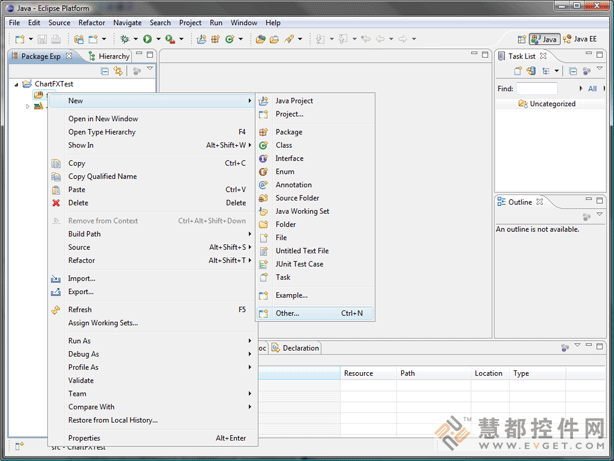
Task: Toggle Link with Editor in Package Explorer
Action: coord(118,71)
